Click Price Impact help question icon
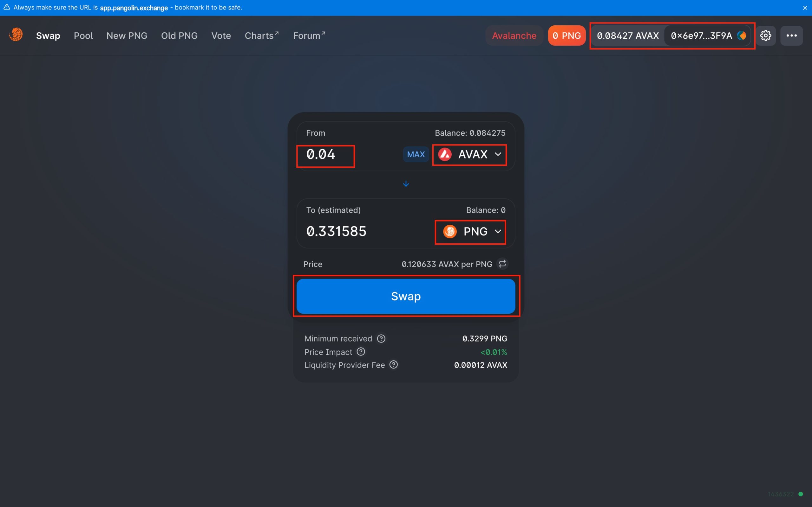 (361, 352)
